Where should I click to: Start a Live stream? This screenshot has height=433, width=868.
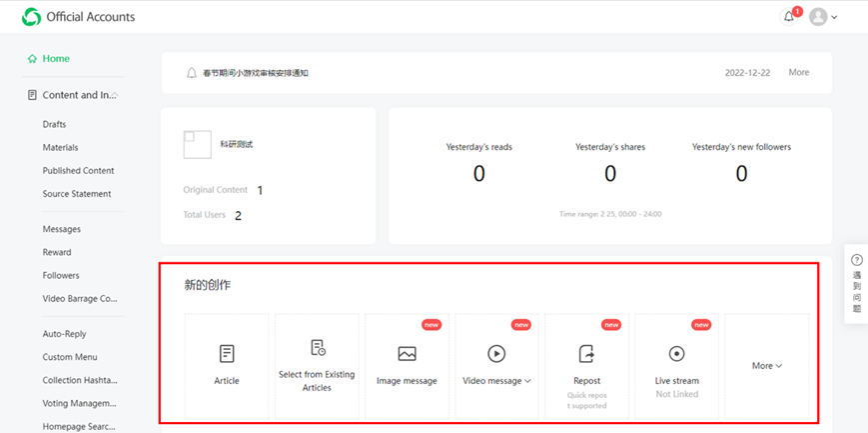point(676,365)
